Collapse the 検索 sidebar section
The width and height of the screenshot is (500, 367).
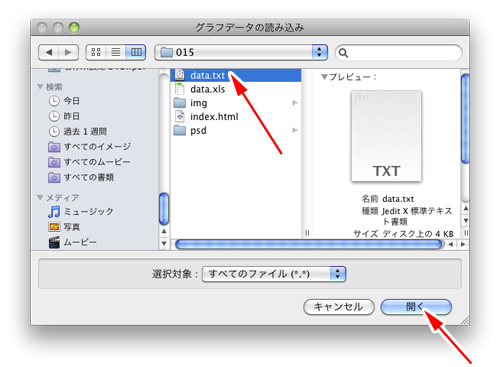(x=40, y=87)
